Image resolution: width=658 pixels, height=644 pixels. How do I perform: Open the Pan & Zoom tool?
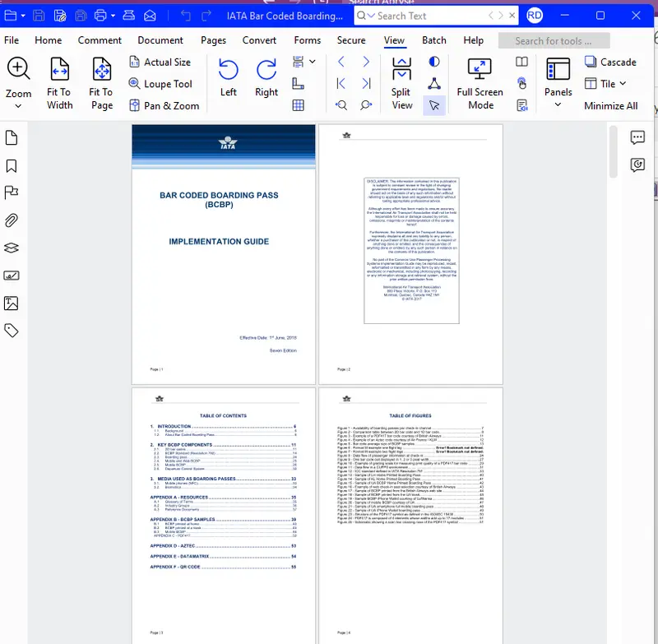pyautogui.click(x=164, y=106)
